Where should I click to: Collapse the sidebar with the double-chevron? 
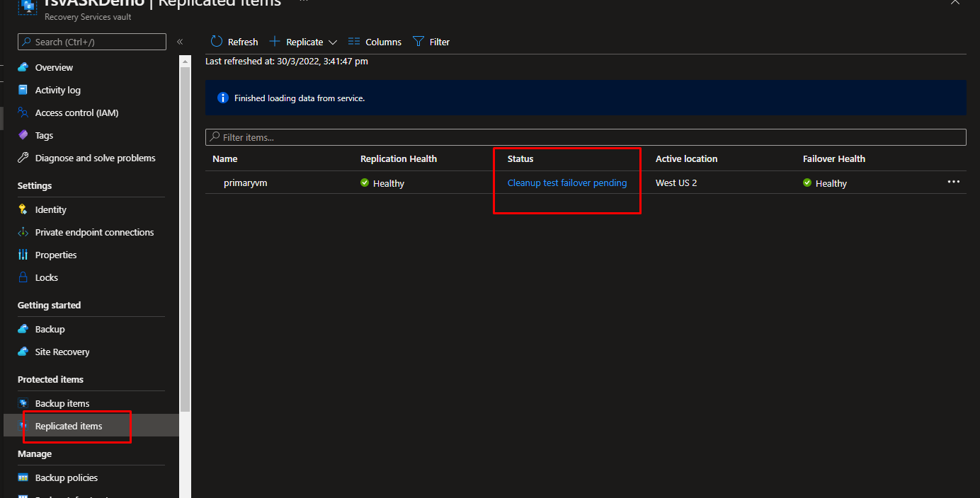point(179,41)
